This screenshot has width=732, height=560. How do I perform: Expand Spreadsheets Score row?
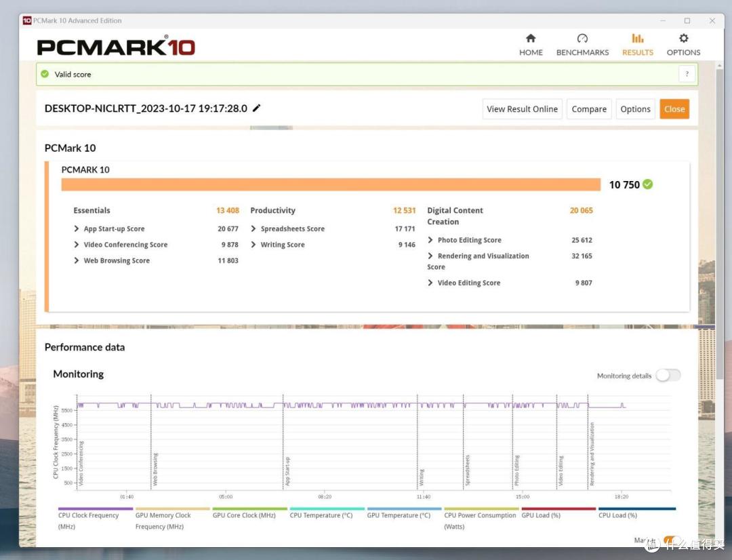[253, 228]
